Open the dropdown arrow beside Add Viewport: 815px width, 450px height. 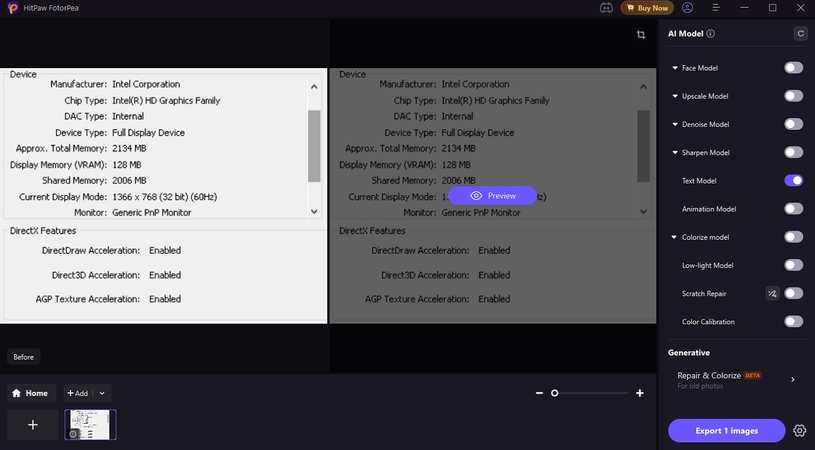click(102, 393)
